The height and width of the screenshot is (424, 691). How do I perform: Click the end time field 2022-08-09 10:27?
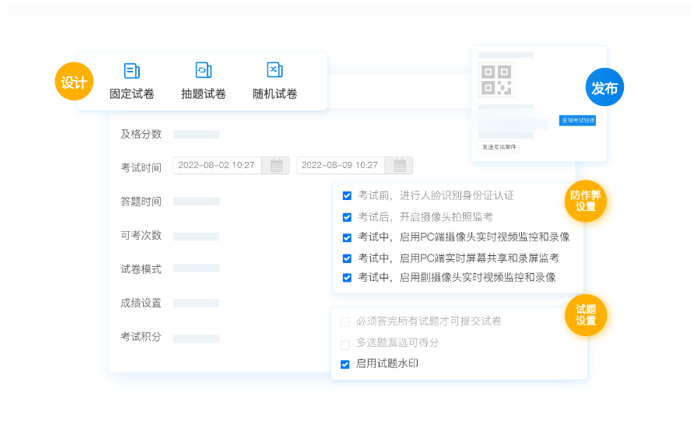click(x=341, y=165)
